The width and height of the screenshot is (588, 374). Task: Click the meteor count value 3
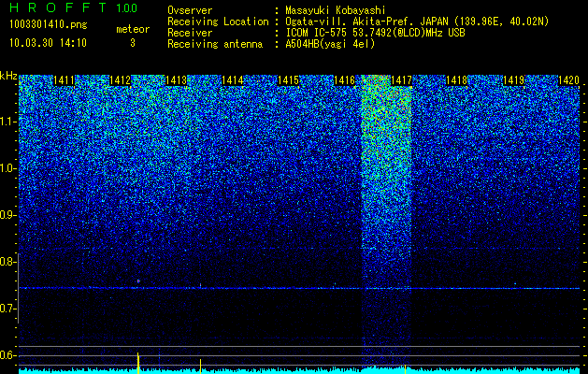pyautogui.click(x=133, y=43)
